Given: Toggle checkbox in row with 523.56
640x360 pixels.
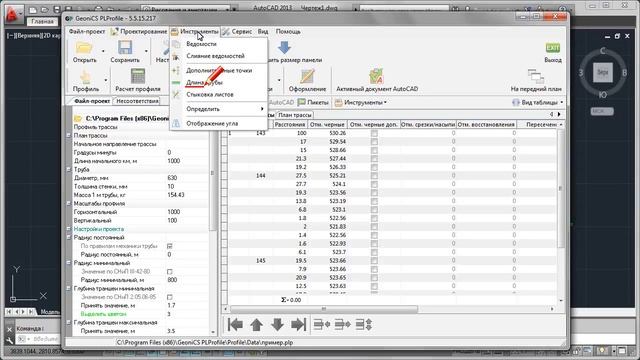Looking at the screenshot, I should coord(374,193).
